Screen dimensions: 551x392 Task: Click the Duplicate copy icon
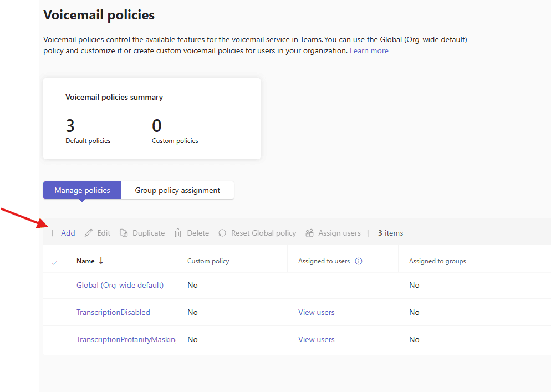[124, 233]
